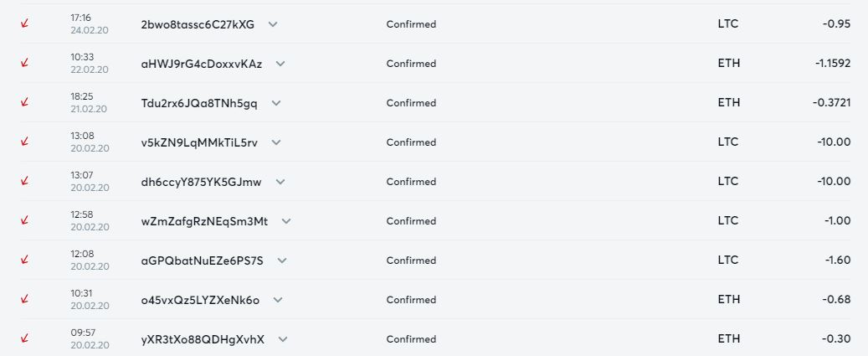Toggle the chevron beside o45vxQz5LYZXeNk6o
The width and height of the screenshot is (868, 356).
point(278,300)
